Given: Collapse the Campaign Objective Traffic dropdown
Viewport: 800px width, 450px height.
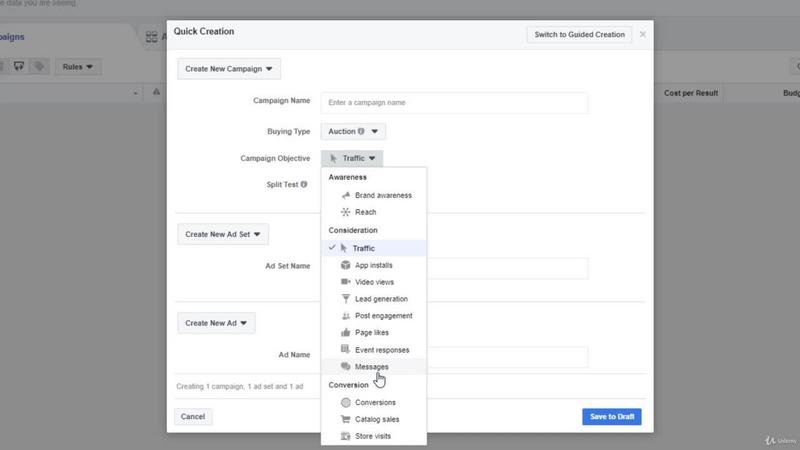Looking at the screenshot, I should tap(352, 158).
